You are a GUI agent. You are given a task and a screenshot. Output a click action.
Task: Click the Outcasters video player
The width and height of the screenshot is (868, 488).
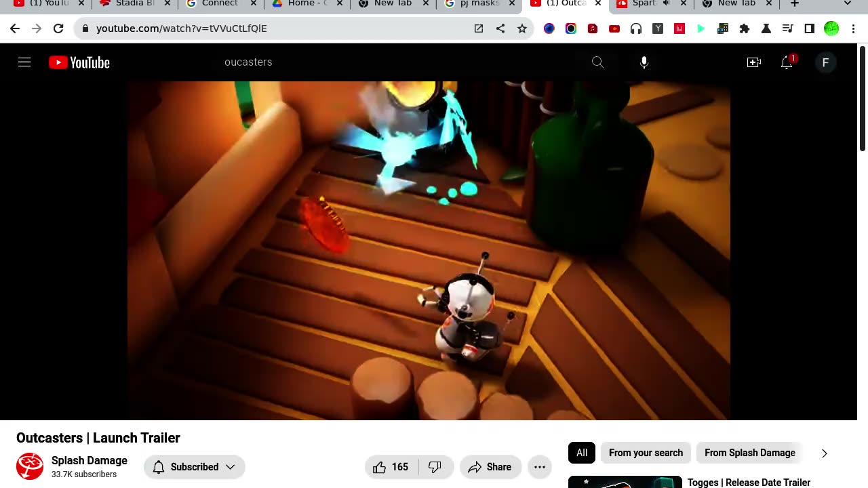(429, 251)
